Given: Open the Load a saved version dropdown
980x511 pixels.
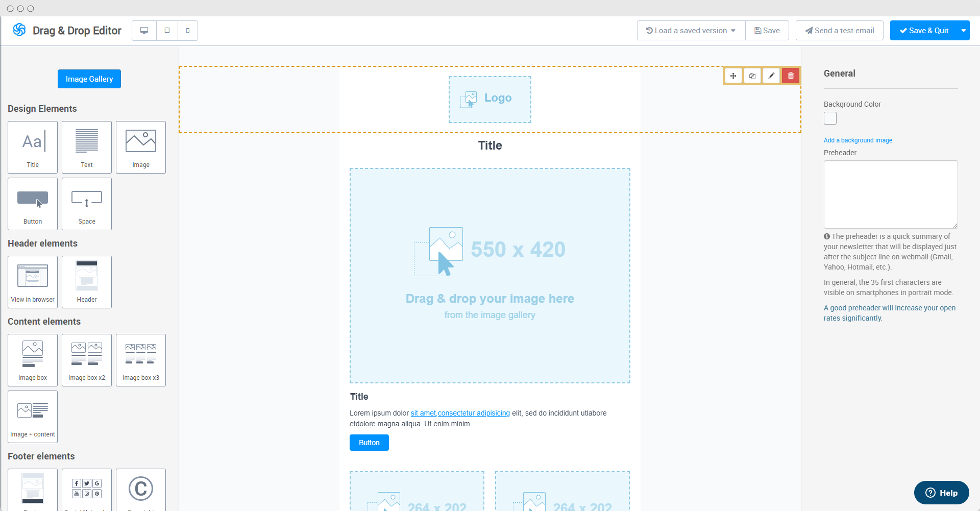Looking at the screenshot, I should point(691,31).
